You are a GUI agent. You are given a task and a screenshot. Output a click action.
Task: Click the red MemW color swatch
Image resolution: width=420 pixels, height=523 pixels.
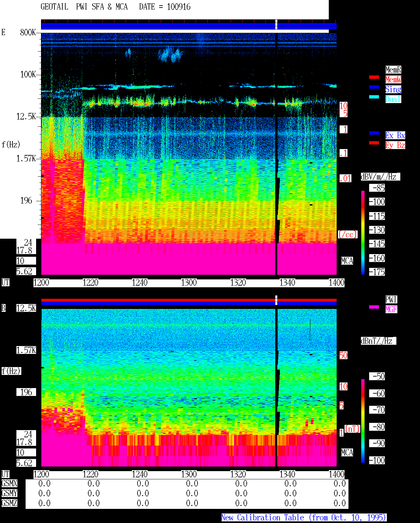click(374, 77)
